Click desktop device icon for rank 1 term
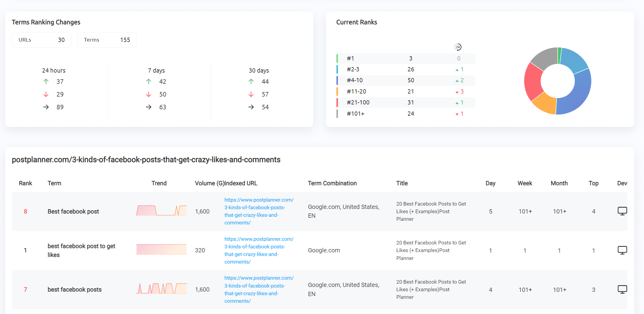 [622, 250]
